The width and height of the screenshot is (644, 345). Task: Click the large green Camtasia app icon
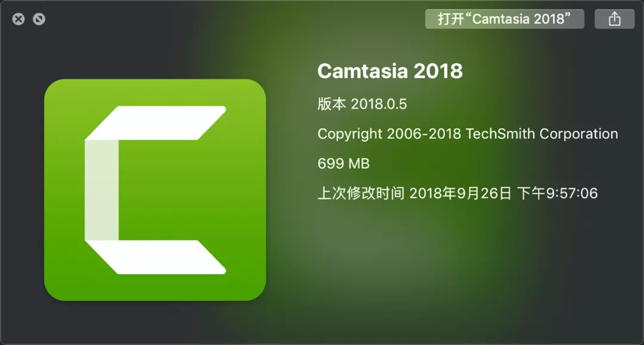click(155, 190)
